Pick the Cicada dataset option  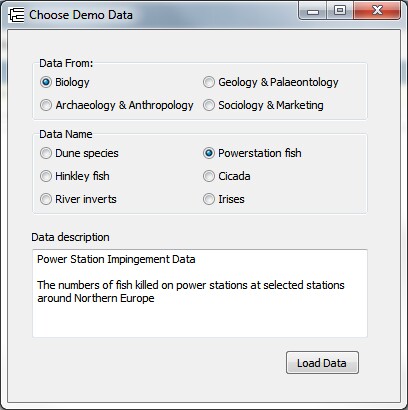pos(227,176)
